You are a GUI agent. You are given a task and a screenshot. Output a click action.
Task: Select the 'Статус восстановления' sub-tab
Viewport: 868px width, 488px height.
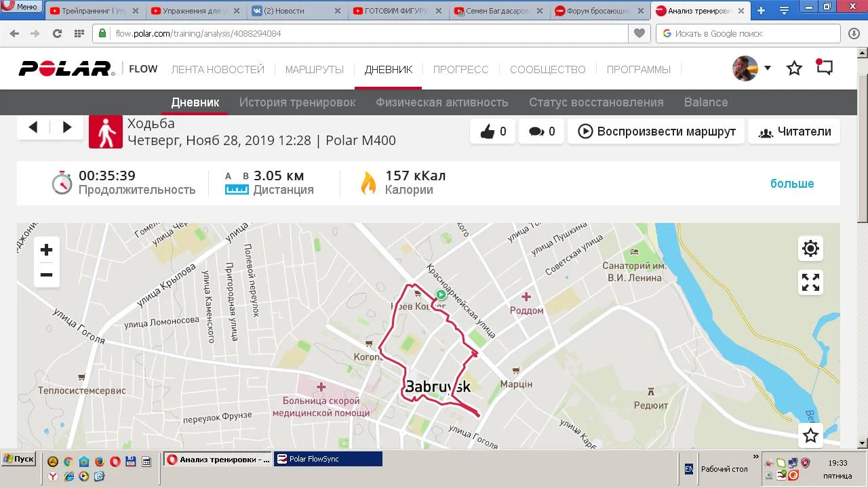pyautogui.click(x=596, y=102)
